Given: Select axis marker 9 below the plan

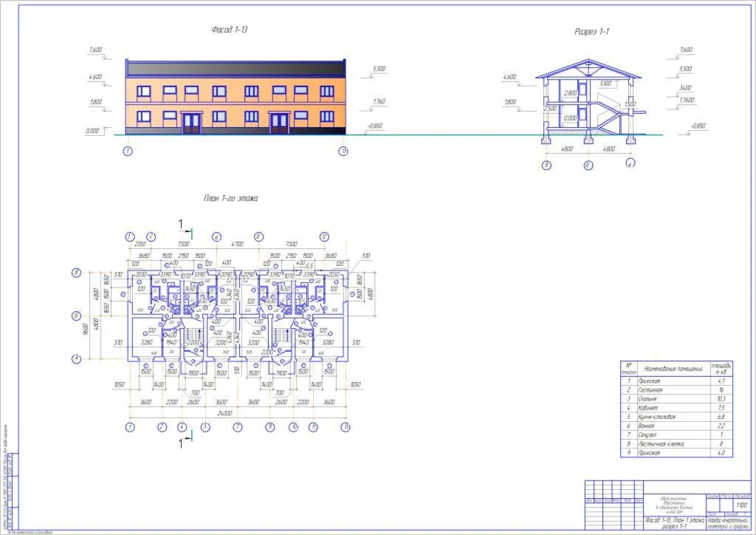Looking at the screenshot, I should click(x=270, y=427).
